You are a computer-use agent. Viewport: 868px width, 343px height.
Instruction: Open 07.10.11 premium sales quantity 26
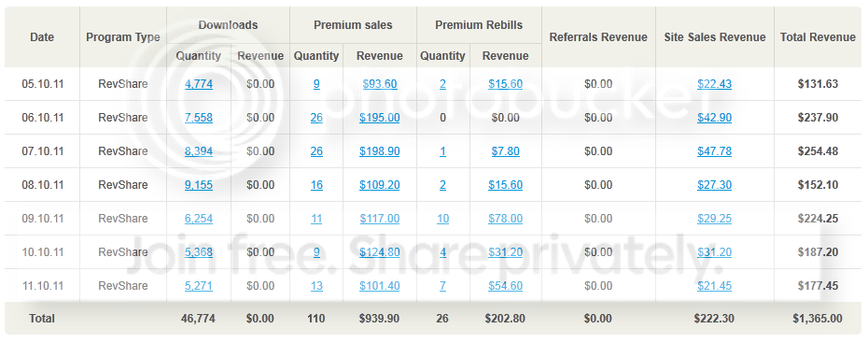pyautogui.click(x=316, y=151)
